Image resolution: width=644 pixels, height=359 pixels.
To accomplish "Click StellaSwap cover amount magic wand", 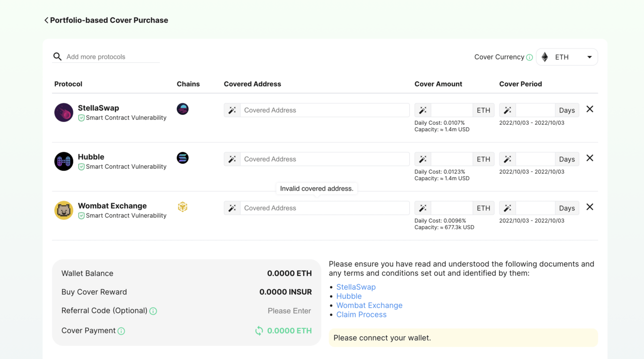I will click(x=423, y=110).
